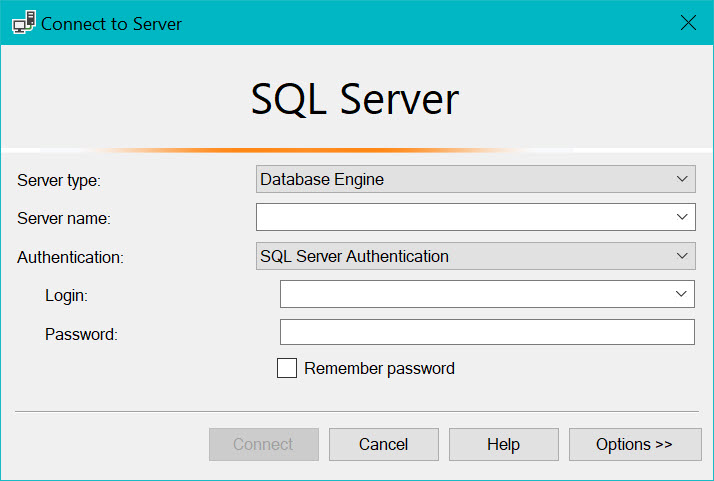The width and height of the screenshot is (714, 481).
Task: Focus the Login input field
Action: pos(475,294)
